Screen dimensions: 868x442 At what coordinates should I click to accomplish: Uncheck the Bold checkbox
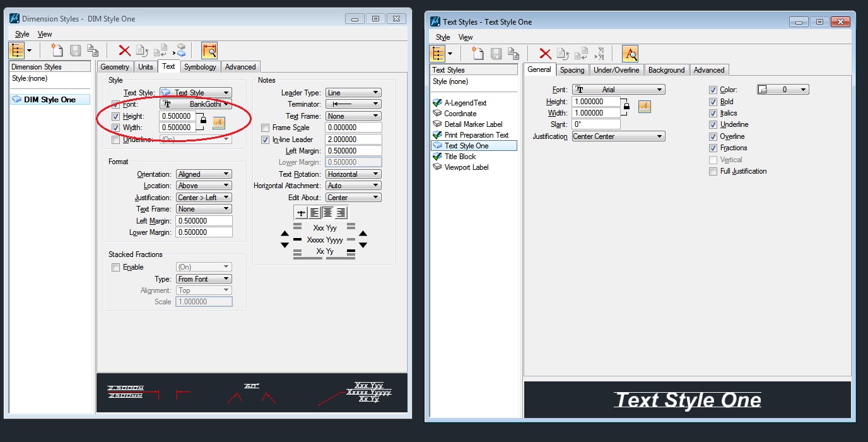713,102
